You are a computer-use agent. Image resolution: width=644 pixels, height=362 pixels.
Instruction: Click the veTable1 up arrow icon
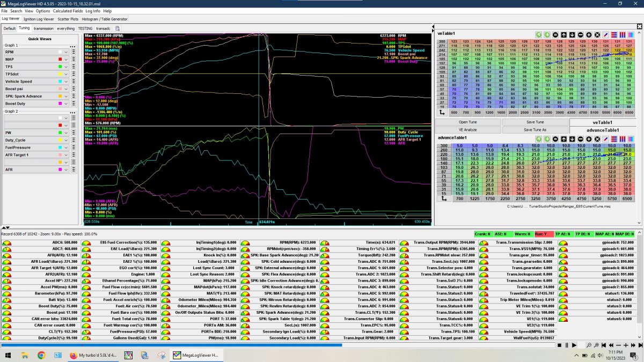coord(563,34)
